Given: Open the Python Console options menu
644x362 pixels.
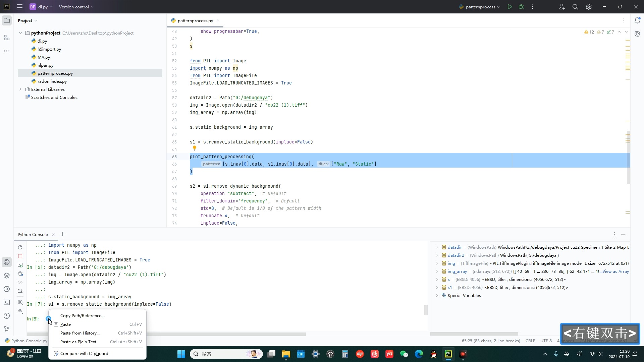Looking at the screenshot, I should 614,234.
